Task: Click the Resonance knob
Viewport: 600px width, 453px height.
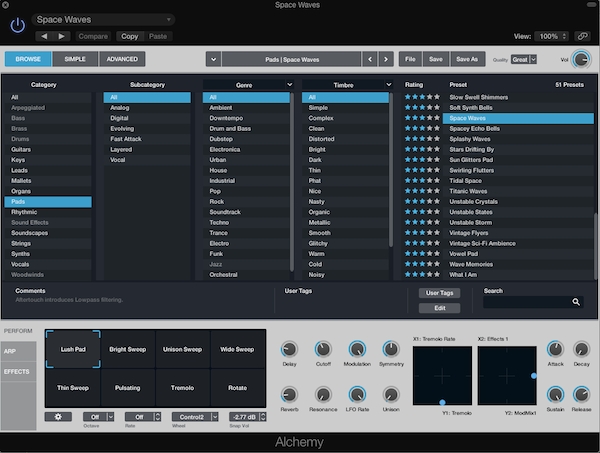Action: (x=323, y=394)
